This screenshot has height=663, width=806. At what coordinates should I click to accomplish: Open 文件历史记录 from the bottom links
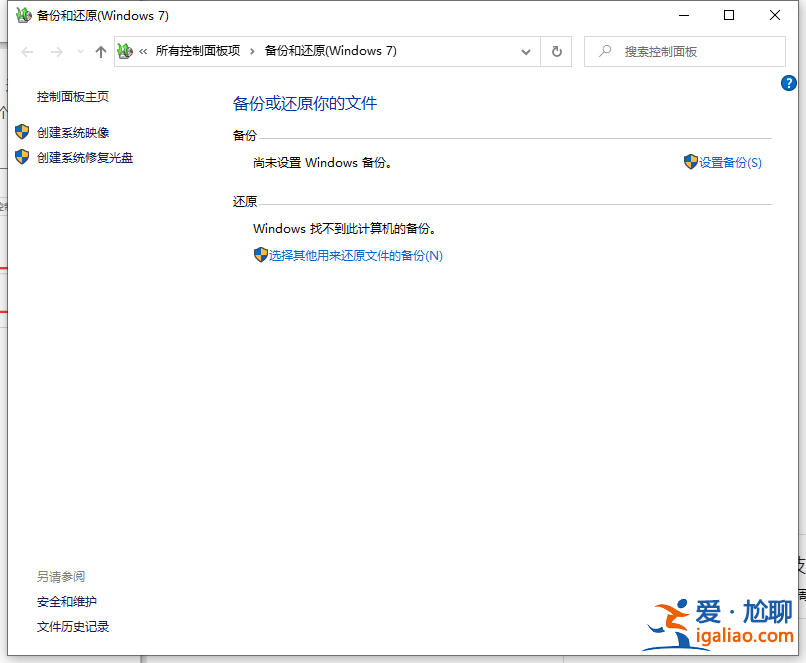pyautogui.click(x=72, y=627)
